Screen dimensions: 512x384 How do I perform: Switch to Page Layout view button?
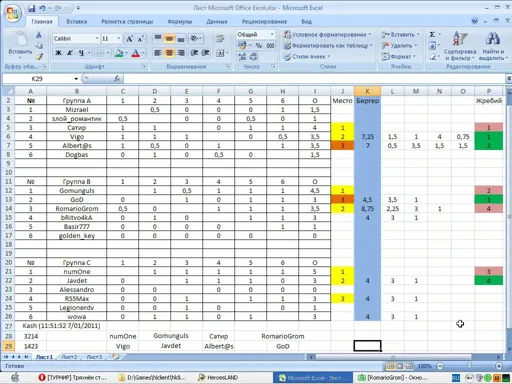[x=399, y=366]
